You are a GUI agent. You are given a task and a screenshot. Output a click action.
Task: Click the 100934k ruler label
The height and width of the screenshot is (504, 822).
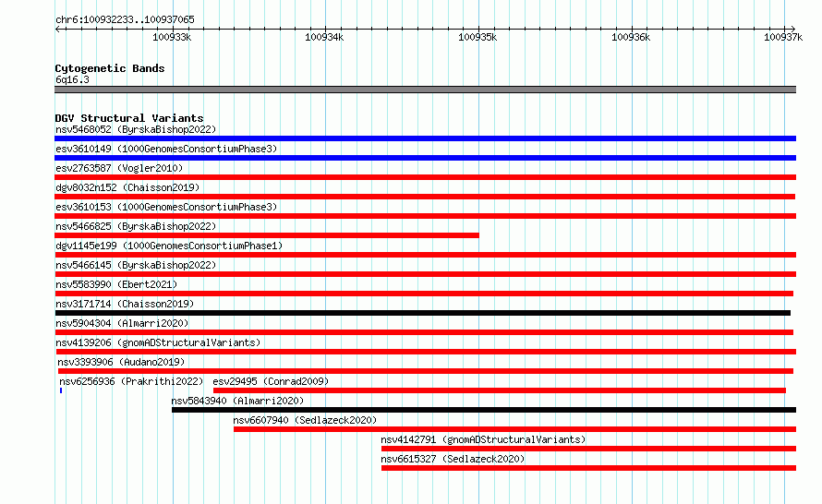click(x=324, y=37)
